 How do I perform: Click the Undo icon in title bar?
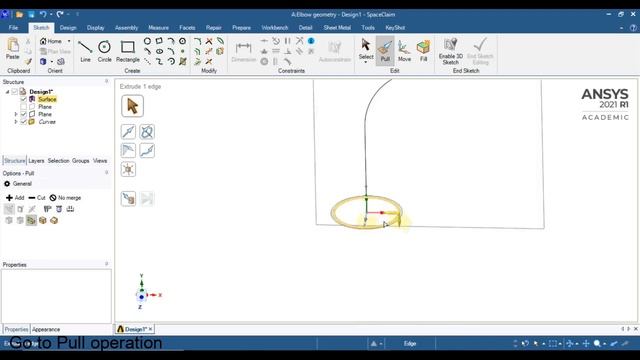point(43,14)
